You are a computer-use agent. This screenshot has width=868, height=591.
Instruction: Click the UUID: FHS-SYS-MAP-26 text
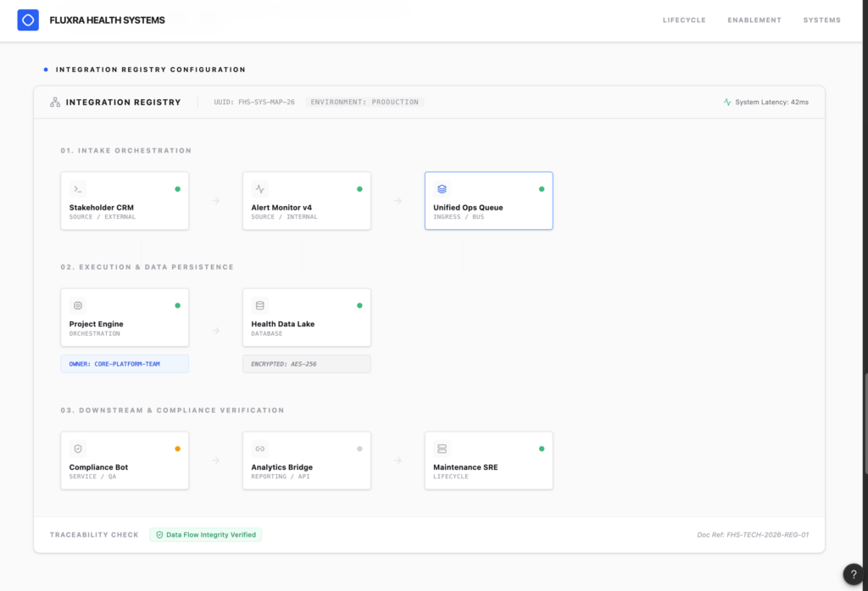254,102
